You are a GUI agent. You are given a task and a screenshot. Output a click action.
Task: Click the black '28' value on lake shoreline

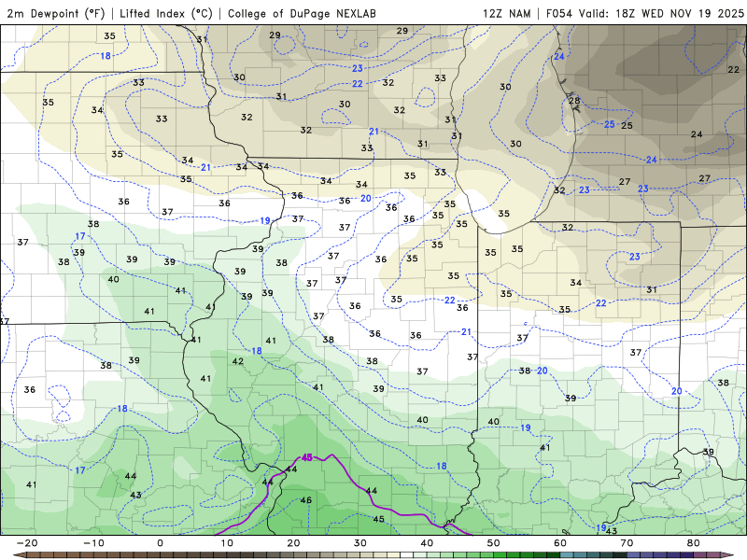(x=574, y=101)
